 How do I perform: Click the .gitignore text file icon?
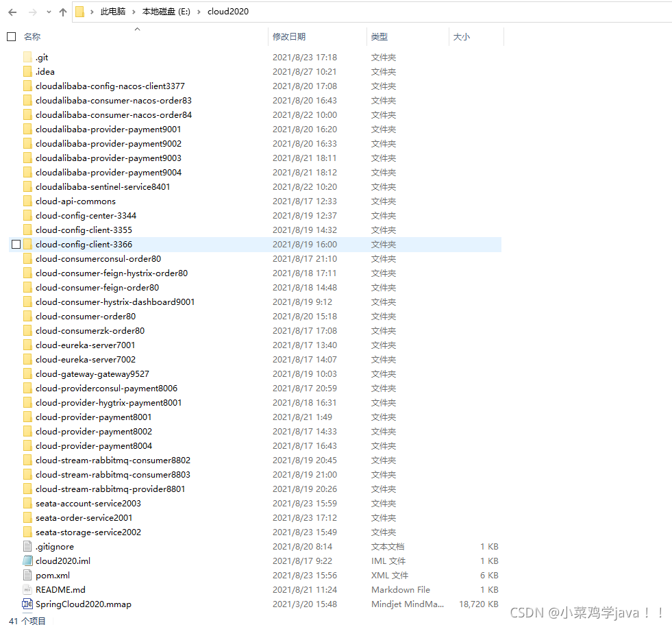(27, 546)
